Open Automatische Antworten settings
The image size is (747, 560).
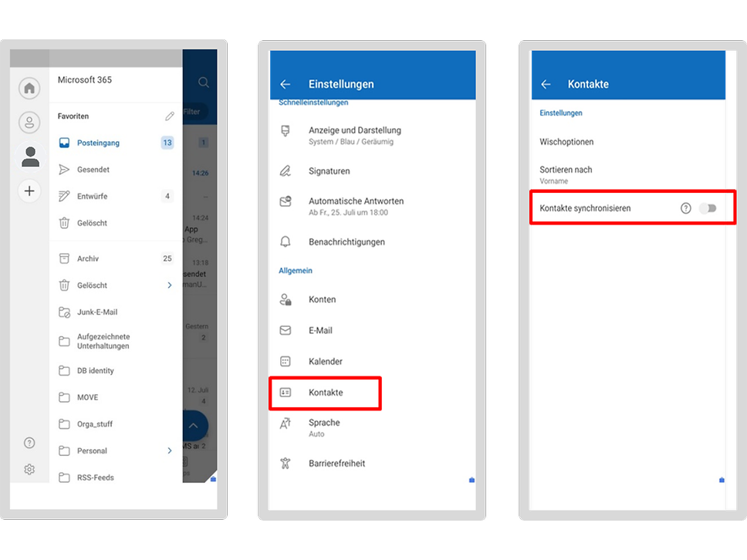[x=373, y=206]
